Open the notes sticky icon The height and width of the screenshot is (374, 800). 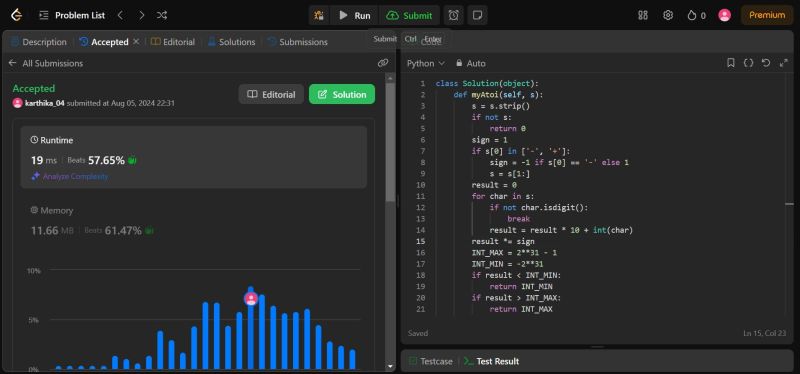[x=478, y=15]
